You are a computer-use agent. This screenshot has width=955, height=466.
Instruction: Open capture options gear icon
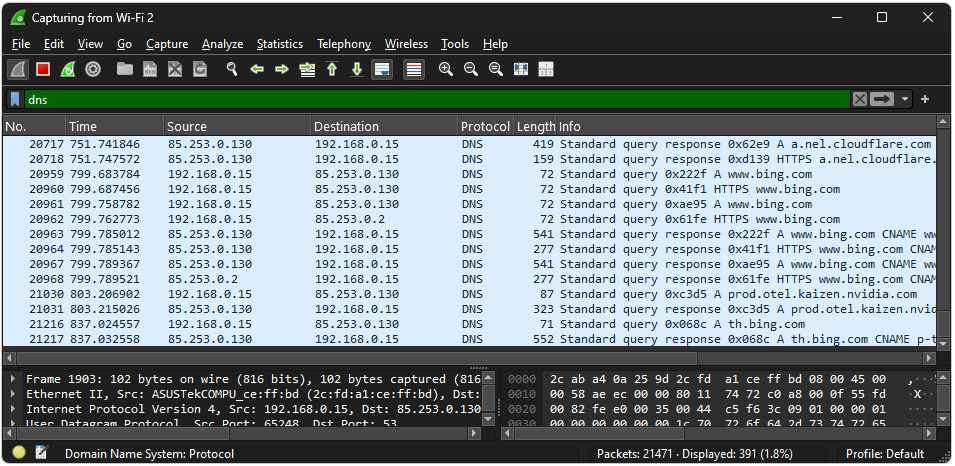(93, 69)
